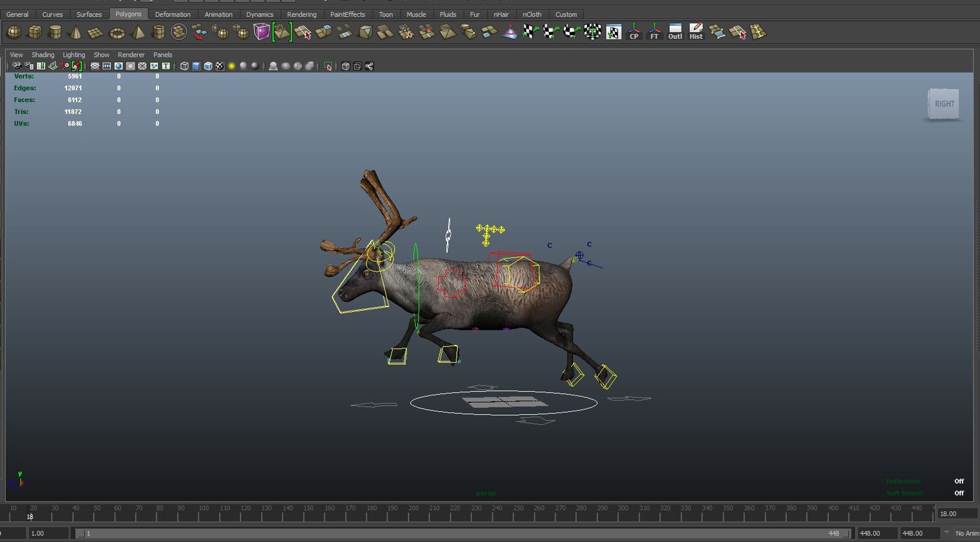Toggle use all lights yellow sphere icon
980x542 pixels.
point(231,66)
